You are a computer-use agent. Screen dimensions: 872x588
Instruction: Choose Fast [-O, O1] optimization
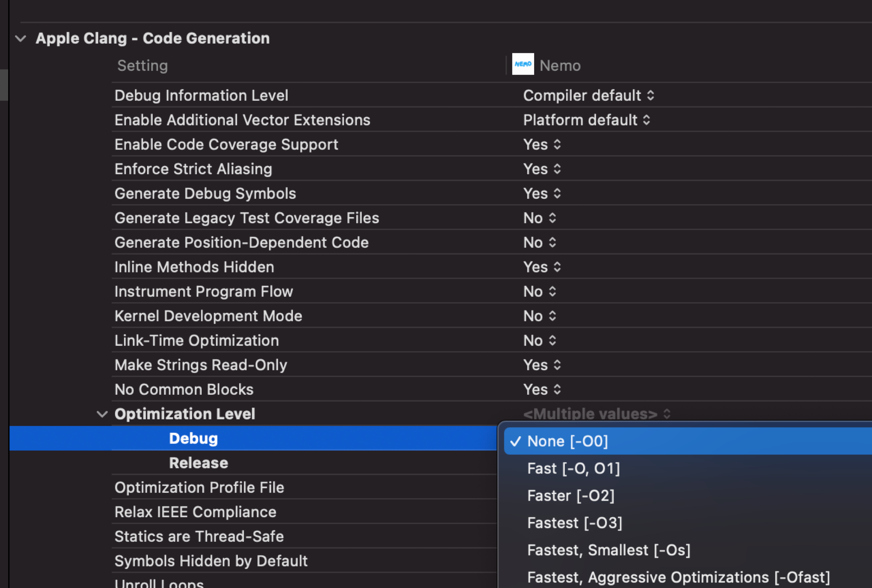pos(573,469)
